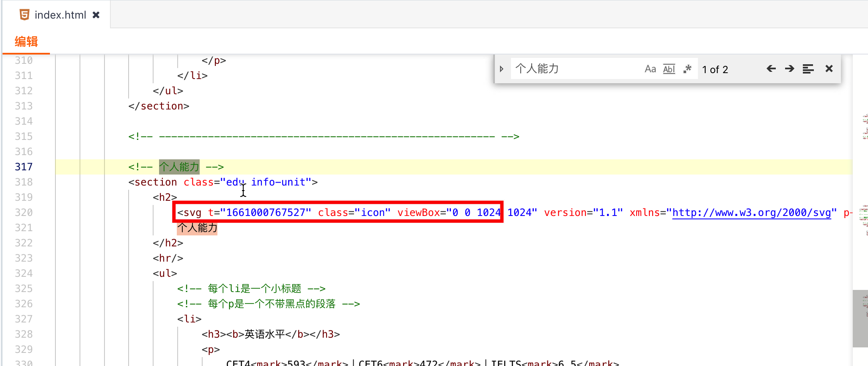Click the vertical scrollbar thumb
The height and width of the screenshot is (366, 868).
pos(860,318)
